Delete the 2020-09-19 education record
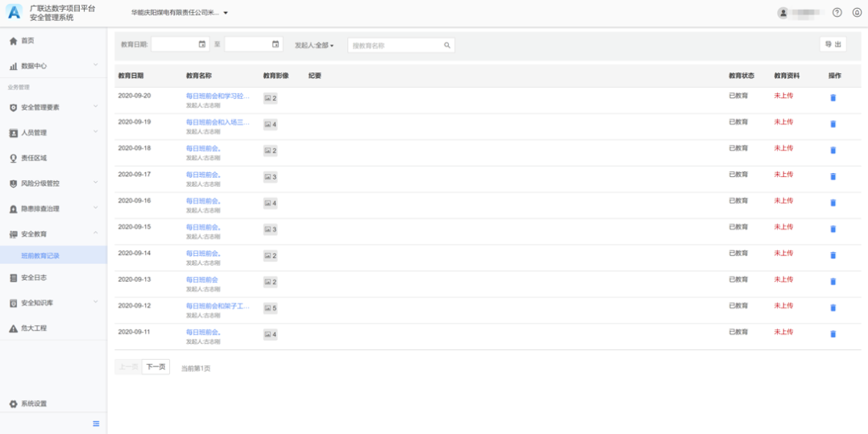The height and width of the screenshot is (434, 868). point(833,124)
